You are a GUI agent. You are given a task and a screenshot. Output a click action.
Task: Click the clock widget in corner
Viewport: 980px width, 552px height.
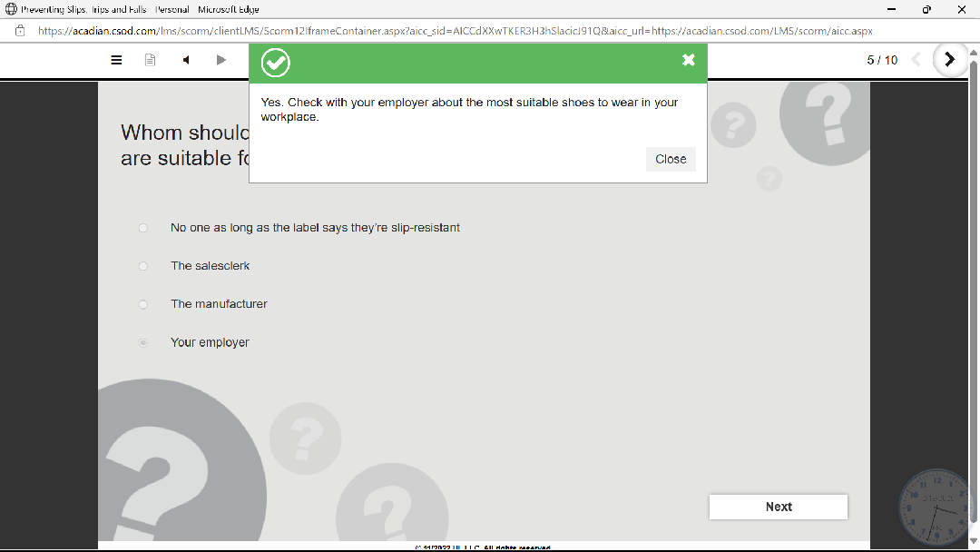(937, 506)
